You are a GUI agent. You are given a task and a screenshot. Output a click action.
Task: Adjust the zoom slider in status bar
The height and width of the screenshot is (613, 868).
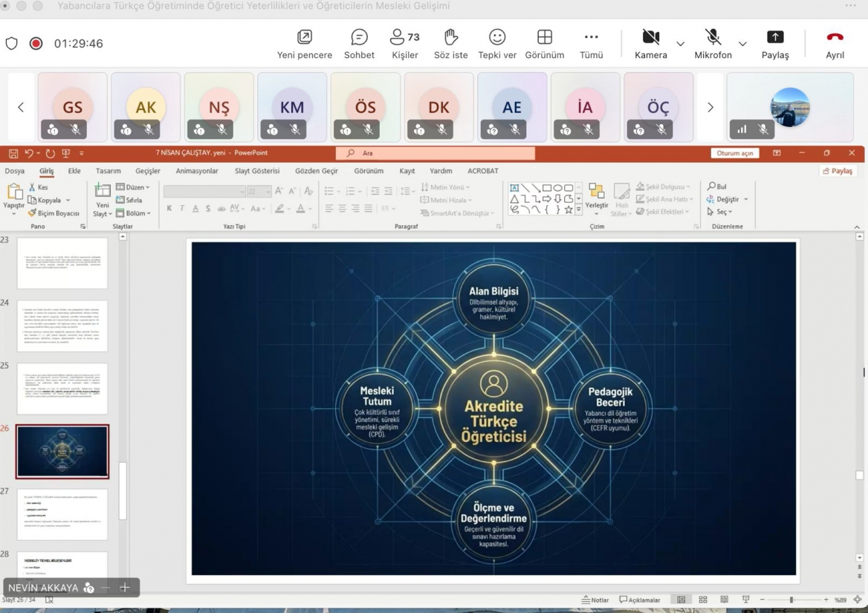pos(791,600)
